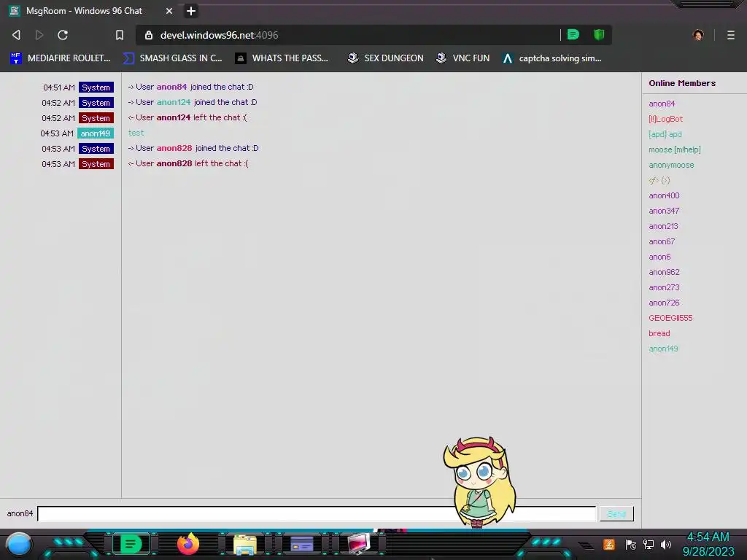Open the VNC FUN bookmark
Viewport: 747px width, 560px height.
coord(462,58)
